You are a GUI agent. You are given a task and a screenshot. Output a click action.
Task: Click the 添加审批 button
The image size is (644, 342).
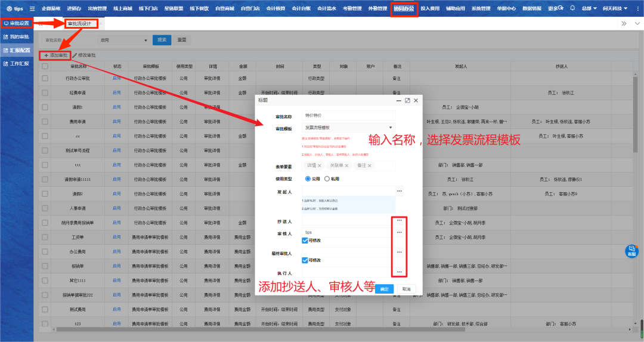click(x=55, y=55)
